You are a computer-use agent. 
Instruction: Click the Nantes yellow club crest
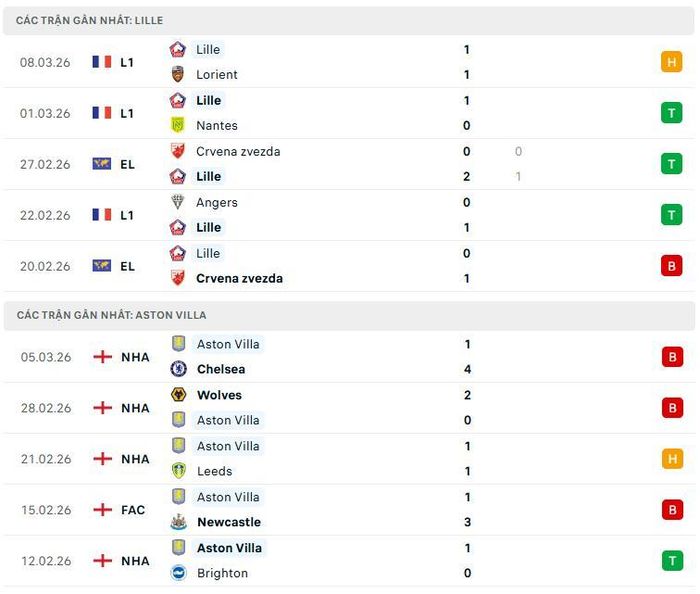[x=178, y=125]
